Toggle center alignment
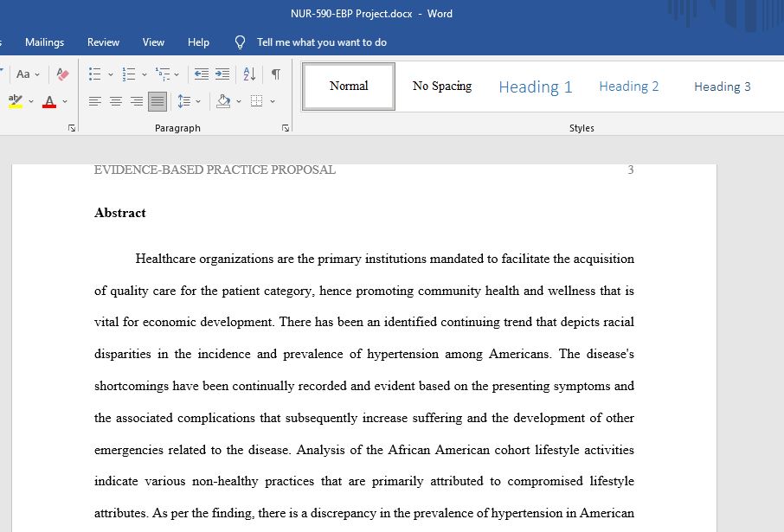 pyautogui.click(x=116, y=101)
